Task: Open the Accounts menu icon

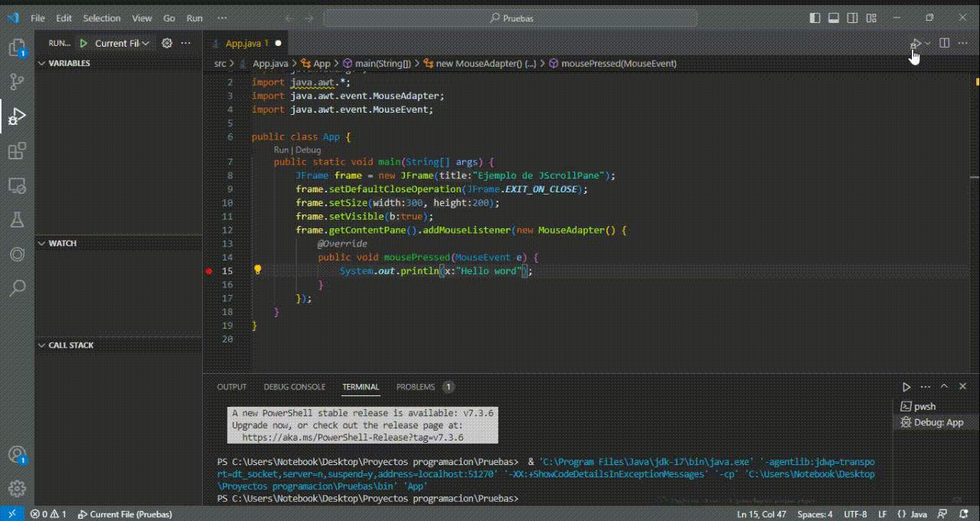Action: 17,457
